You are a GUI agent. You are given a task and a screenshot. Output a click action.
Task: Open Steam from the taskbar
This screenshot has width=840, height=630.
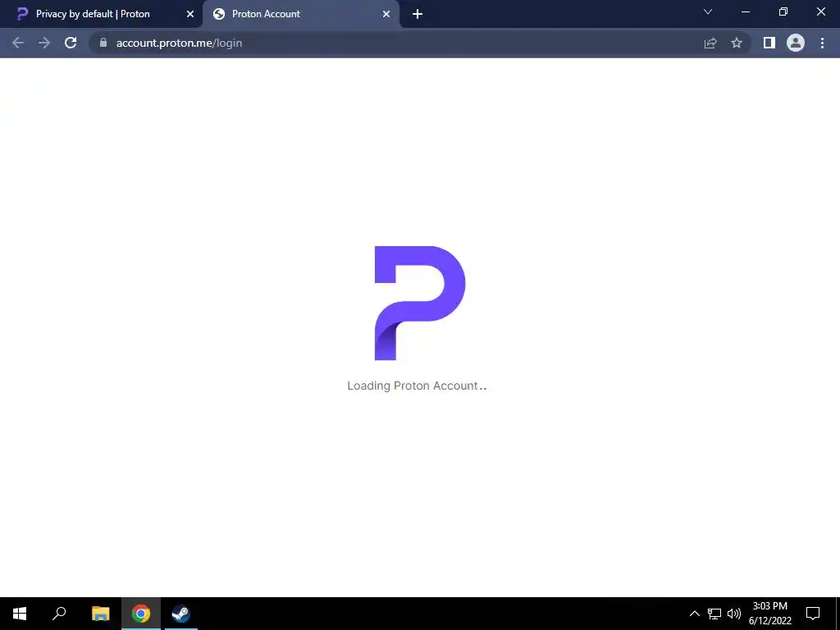coord(181,614)
